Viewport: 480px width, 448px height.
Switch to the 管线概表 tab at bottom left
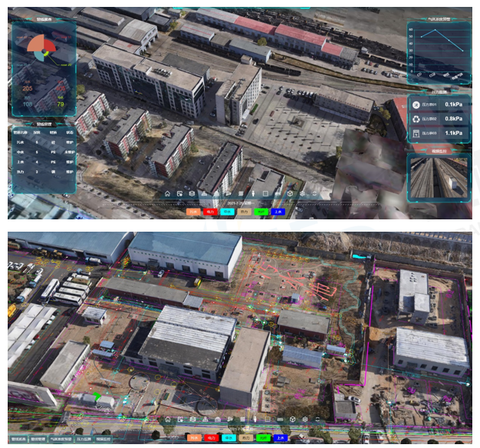pyautogui.click(x=18, y=440)
